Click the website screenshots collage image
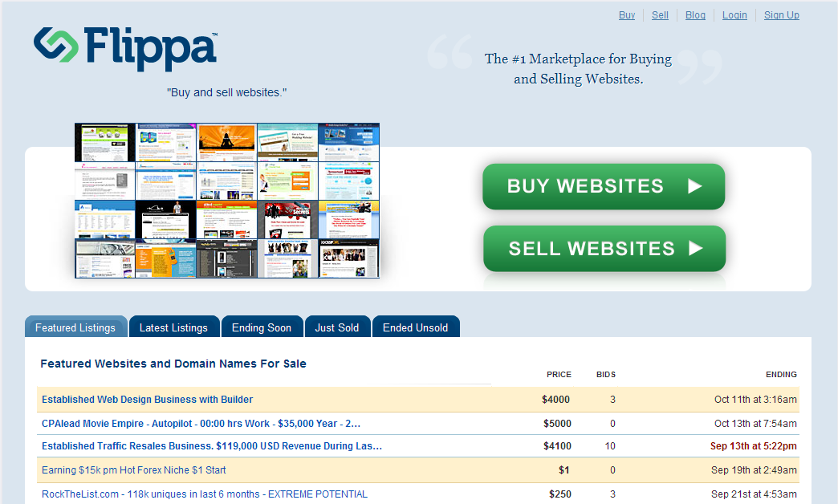 [x=227, y=201]
